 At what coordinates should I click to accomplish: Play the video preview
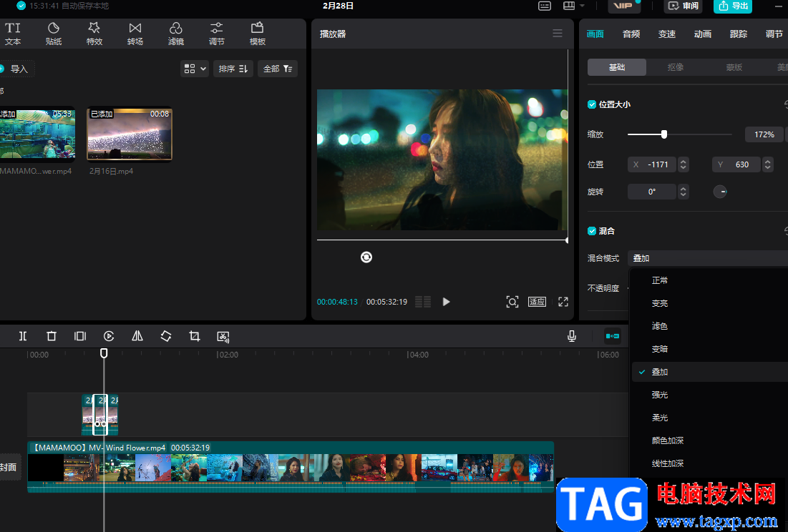(446, 302)
